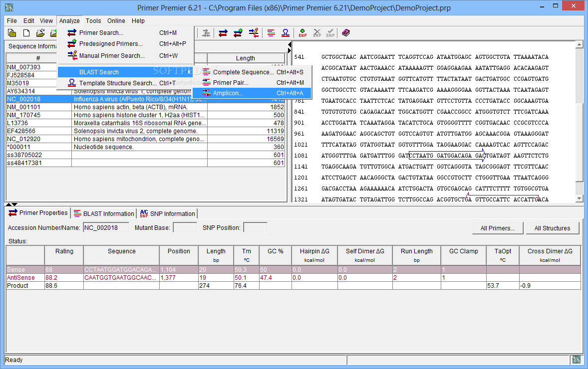
Task: Select sequence row NM_007393
Action: [31, 67]
